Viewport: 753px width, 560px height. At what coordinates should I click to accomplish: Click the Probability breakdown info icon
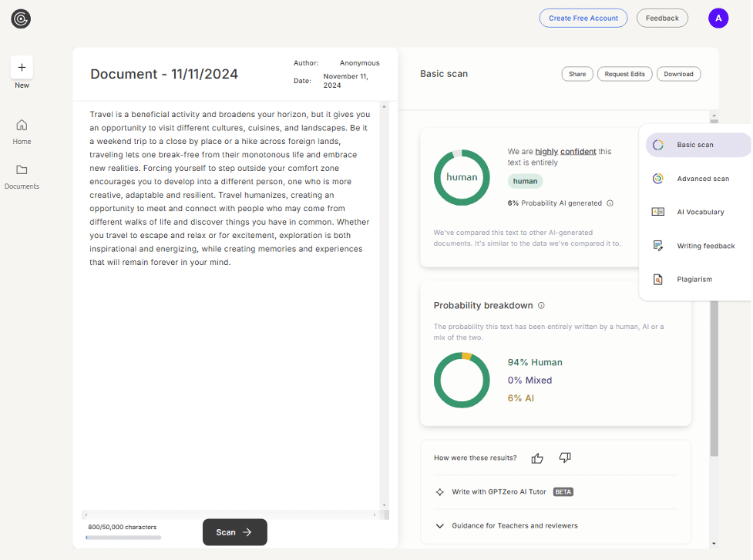coord(540,305)
